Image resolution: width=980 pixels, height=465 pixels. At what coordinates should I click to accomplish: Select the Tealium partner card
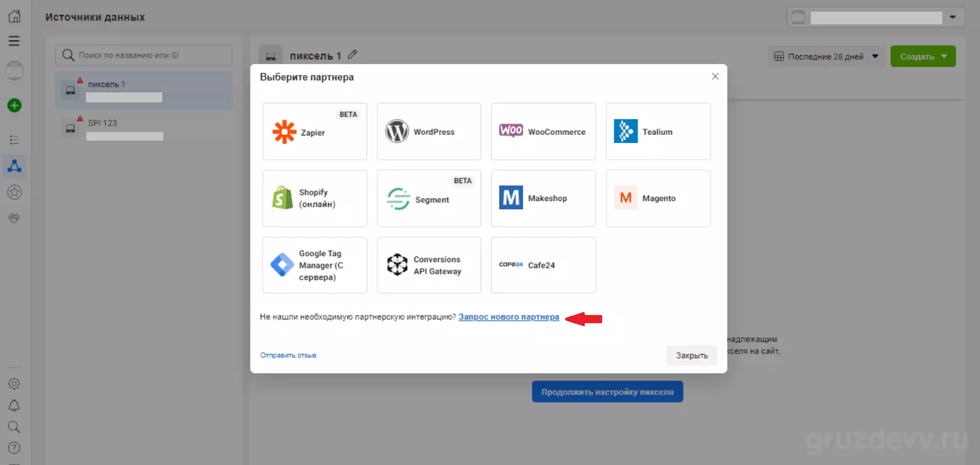point(658,131)
